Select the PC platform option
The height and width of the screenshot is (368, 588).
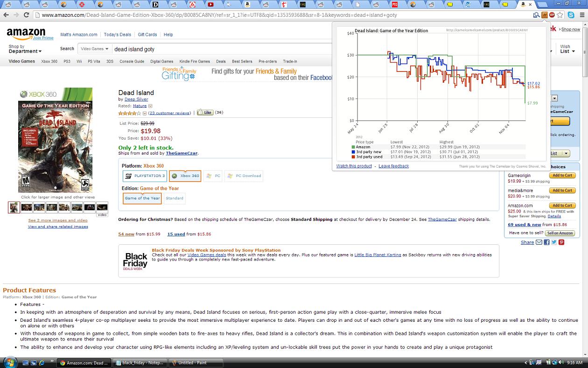click(213, 176)
